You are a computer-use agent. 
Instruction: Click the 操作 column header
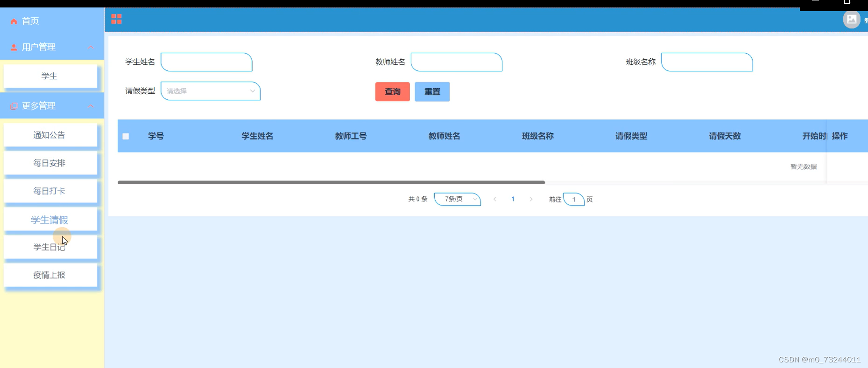(840, 136)
